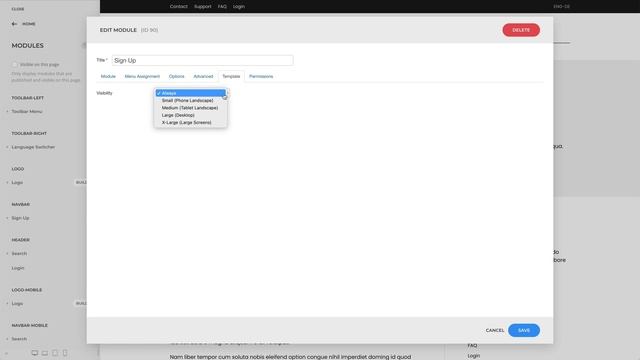
Task: Open Sign Up module in sidebar
Action: click(x=20, y=218)
